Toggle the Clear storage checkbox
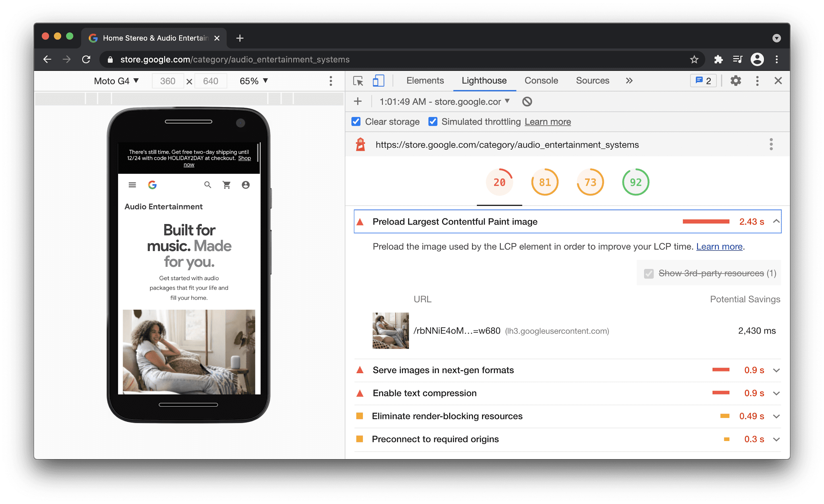 [356, 122]
